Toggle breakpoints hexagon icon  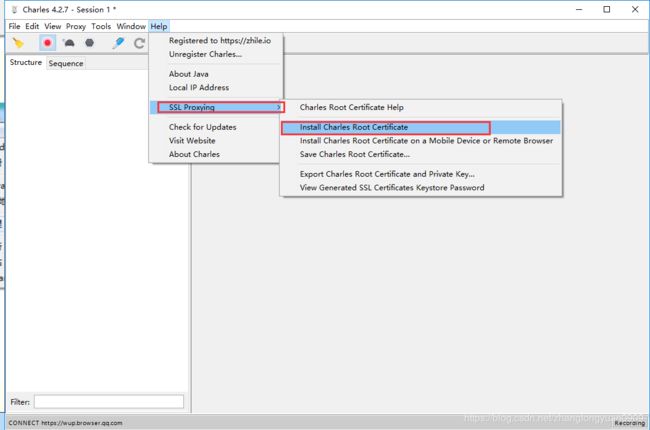tap(90, 43)
